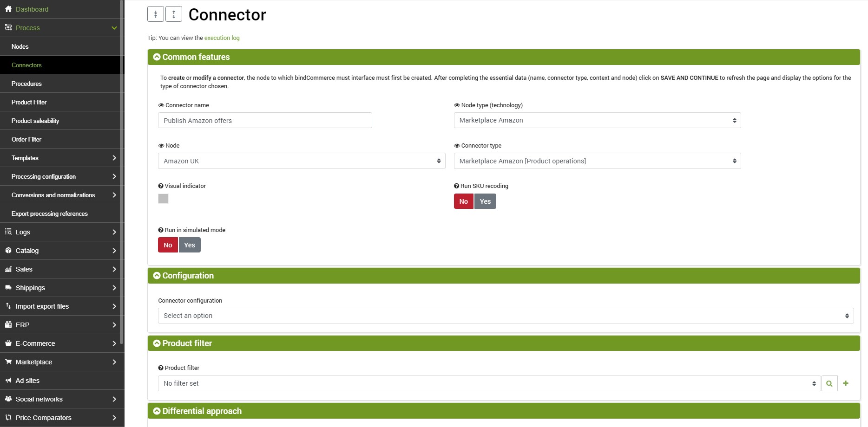
Task: Open the Procedures menu item
Action: (x=62, y=84)
